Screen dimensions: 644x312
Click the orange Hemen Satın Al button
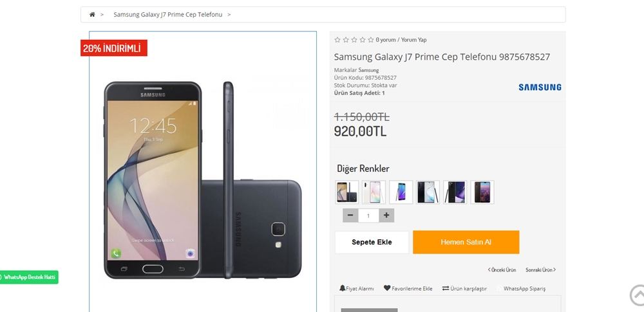[x=466, y=243]
